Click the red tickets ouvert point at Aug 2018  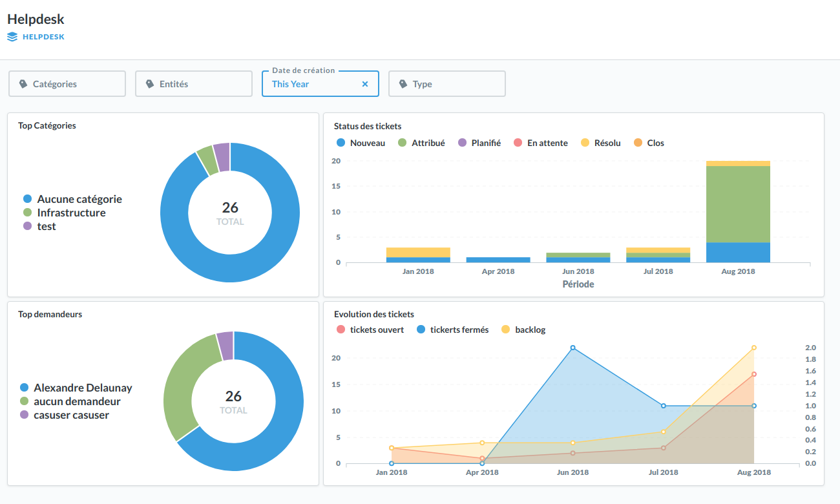pos(754,374)
